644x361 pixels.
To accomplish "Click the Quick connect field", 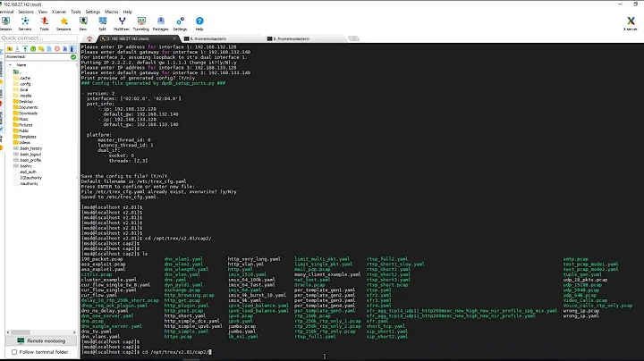I will [x=38, y=38].
